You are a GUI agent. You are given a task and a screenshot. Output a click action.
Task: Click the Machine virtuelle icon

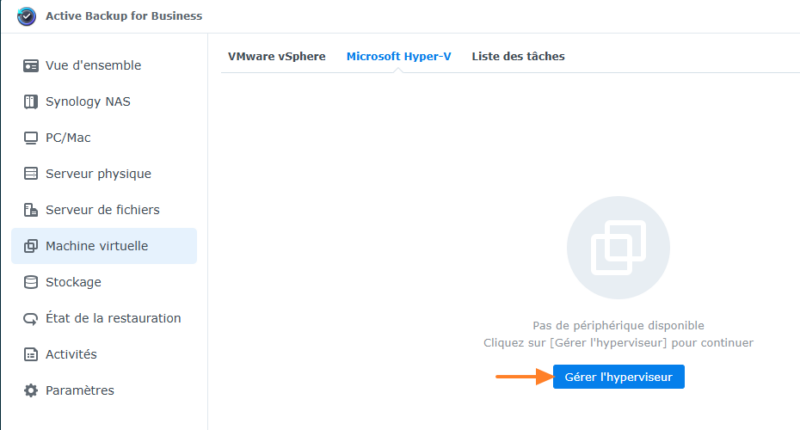(31, 246)
